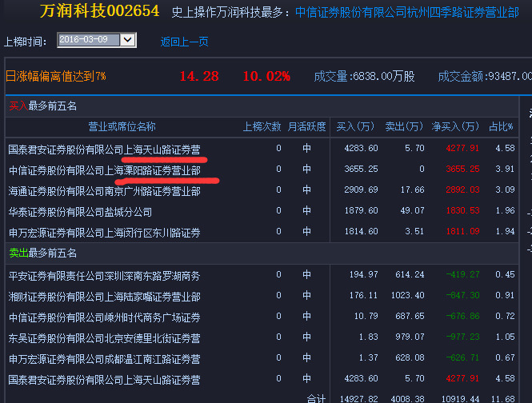The image size is (532, 403).
Task: Click the 成交量:6838.00万股 text
Action: [x=364, y=76]
